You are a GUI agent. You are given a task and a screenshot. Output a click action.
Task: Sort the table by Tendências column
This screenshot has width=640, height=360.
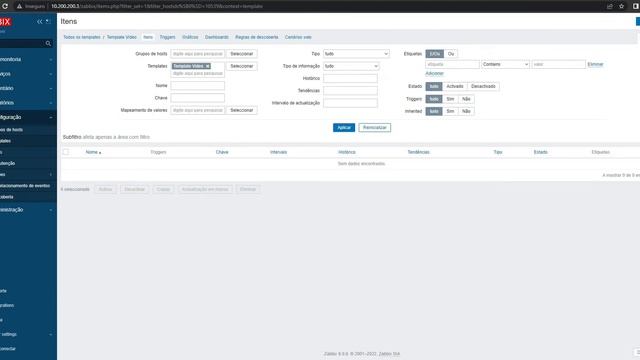pyautogui.click(x=418, y=152)
